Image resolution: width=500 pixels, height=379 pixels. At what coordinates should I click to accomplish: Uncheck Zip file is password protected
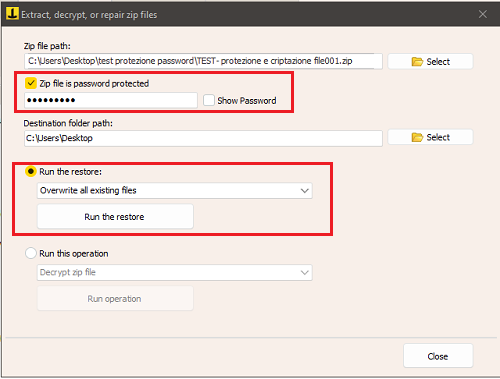point(31,83)
